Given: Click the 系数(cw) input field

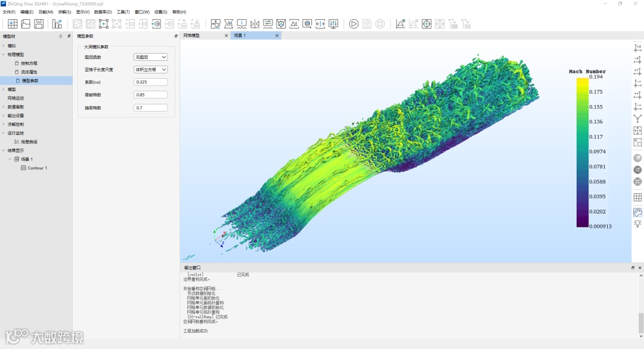Looking at the screenshot, I should pos(150,82).
